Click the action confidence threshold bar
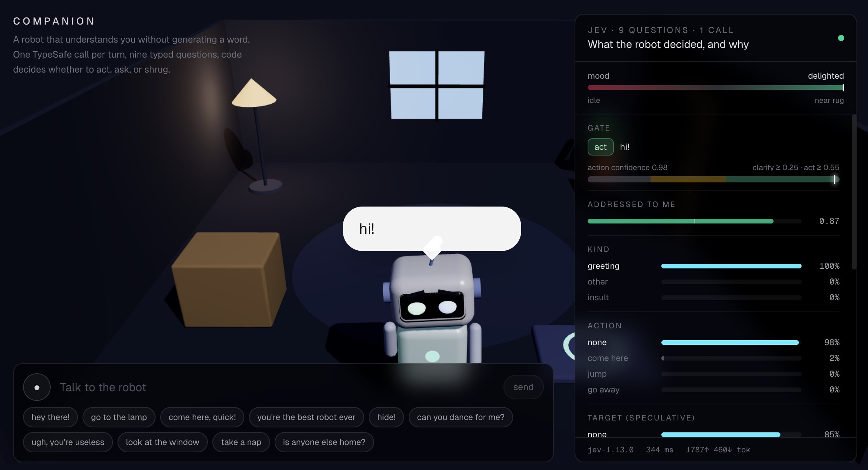The width and height of the screenshot is (868, 470). 713,179
